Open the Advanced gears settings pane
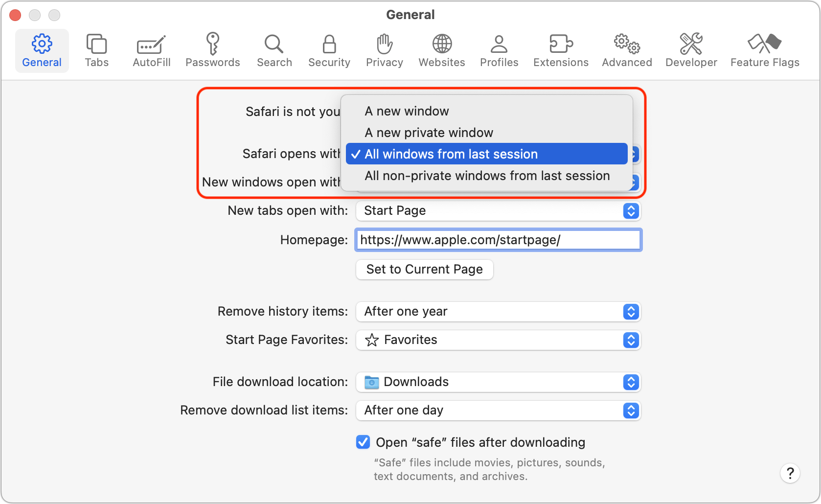Image resolution: width=821 pixels, height=504 pixels. [x=627, y=51]
